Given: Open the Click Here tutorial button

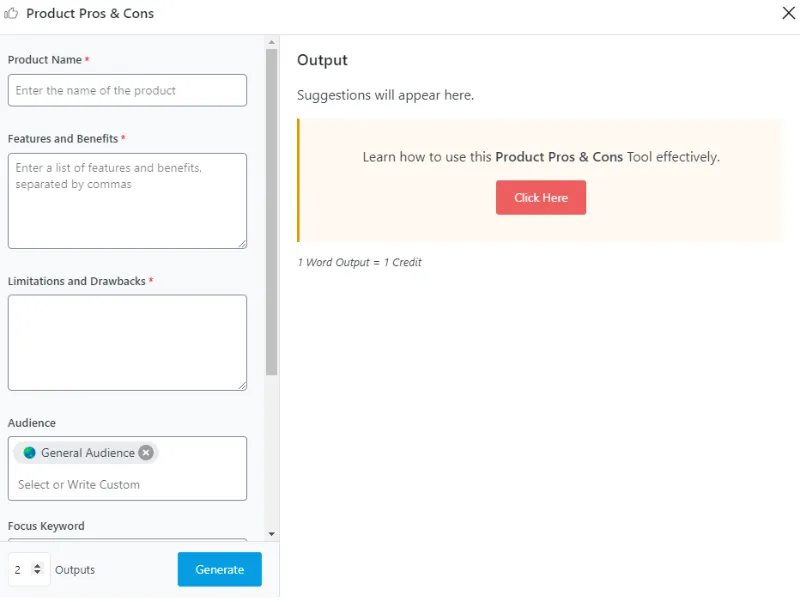Looking at the screenshot, I should point(541,198).
